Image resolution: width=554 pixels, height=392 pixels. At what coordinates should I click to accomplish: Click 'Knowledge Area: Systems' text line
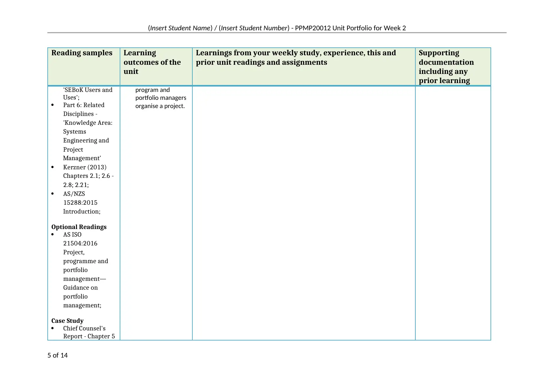[x=87, y=127]
